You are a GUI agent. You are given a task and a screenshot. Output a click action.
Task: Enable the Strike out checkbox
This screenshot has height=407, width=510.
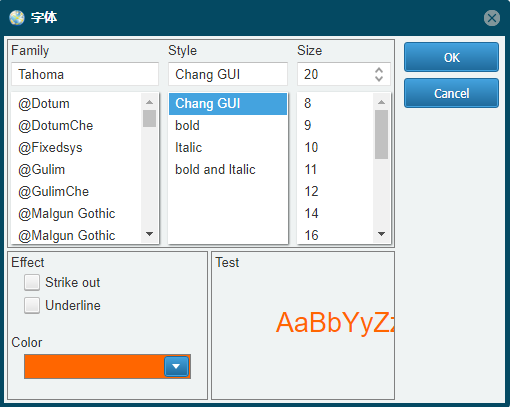32,282
